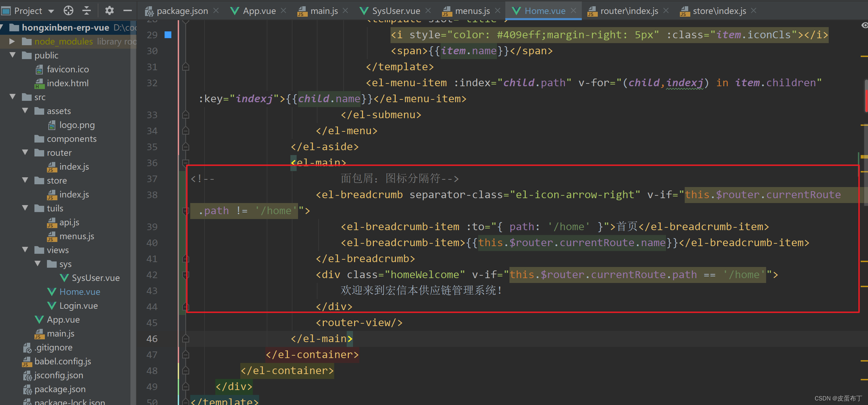Fold the homeWelcome div at line 42

(x=186, y=275)
